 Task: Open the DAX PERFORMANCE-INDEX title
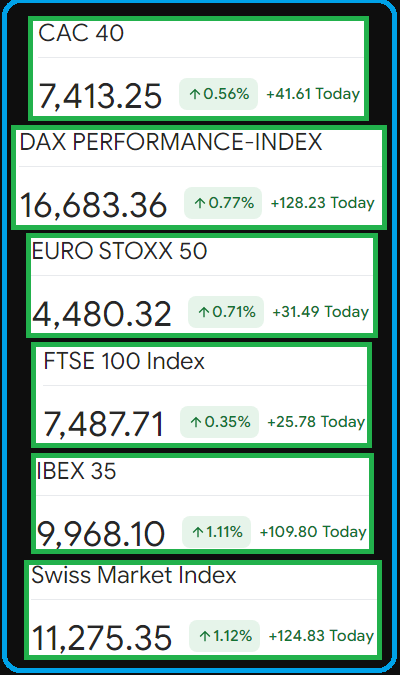pyautogui.click(x=171, y=142)
